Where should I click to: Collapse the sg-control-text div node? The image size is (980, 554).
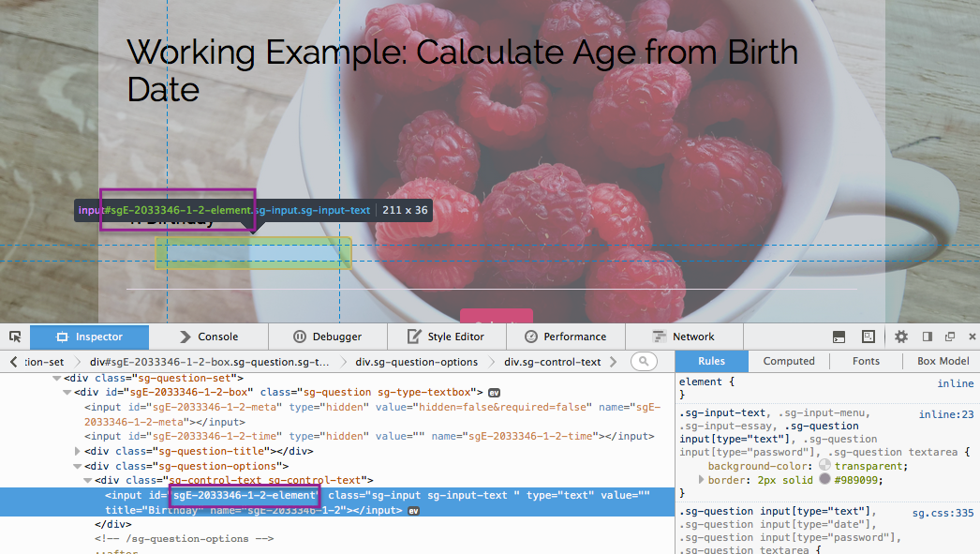point(88,481)
